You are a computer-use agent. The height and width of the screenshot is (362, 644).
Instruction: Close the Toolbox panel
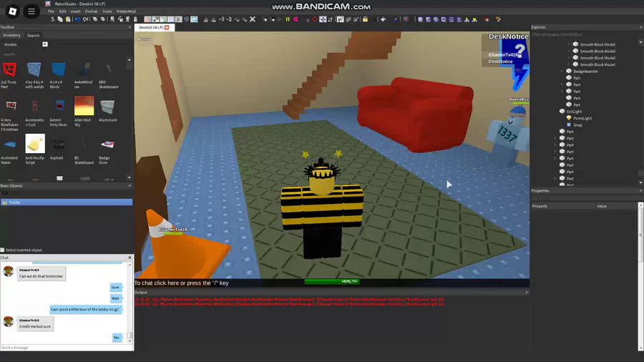point(130,27)
